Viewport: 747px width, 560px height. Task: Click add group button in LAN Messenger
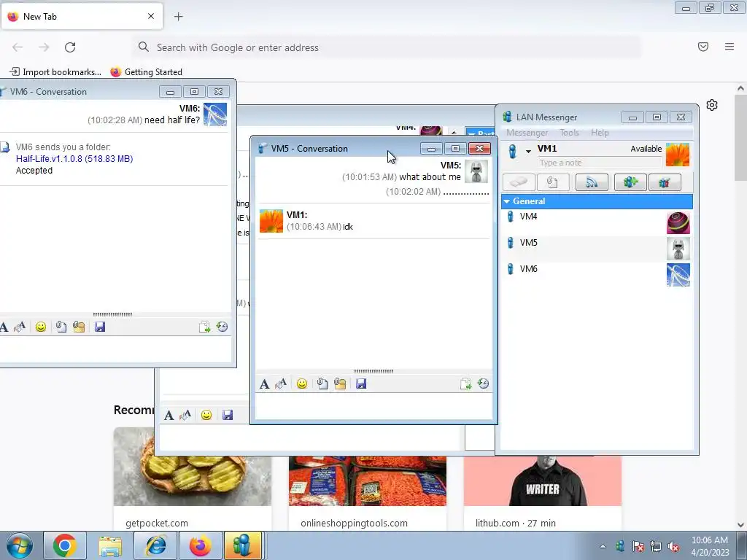click(630, 182)
